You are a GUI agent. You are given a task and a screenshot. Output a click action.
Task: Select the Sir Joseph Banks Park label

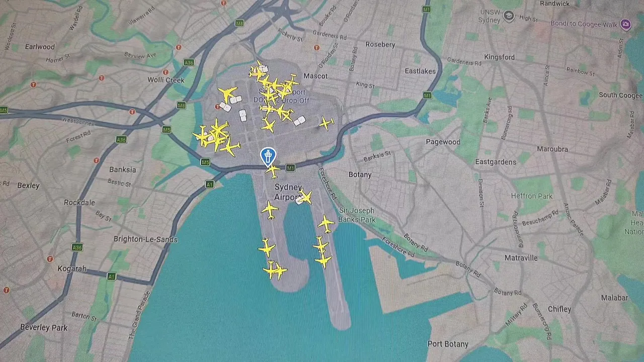click(x=357, y=215)
